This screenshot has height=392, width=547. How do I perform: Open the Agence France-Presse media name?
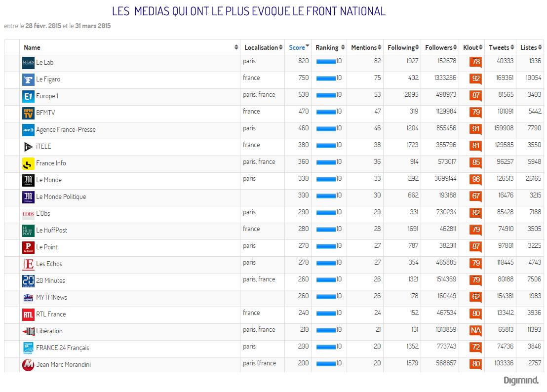[x=66, y=130]
